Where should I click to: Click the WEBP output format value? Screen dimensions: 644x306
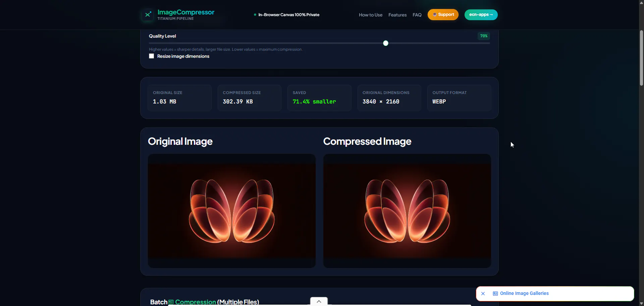point(439,101)
